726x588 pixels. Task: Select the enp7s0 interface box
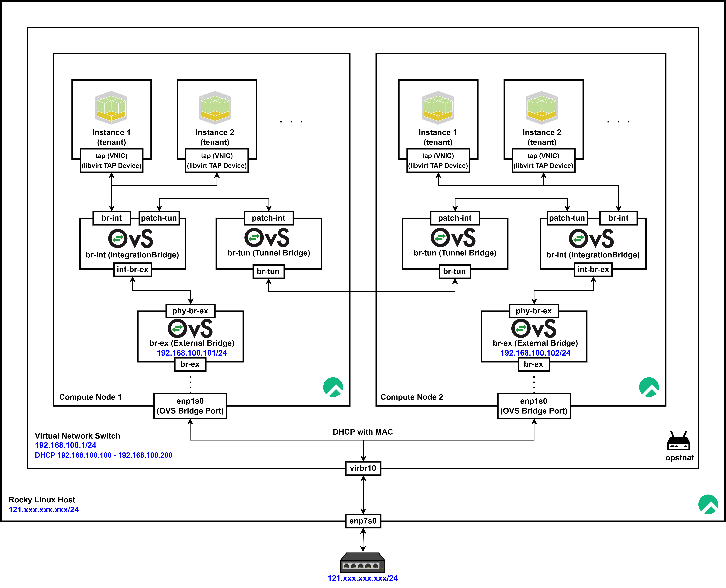coord(363,521)
